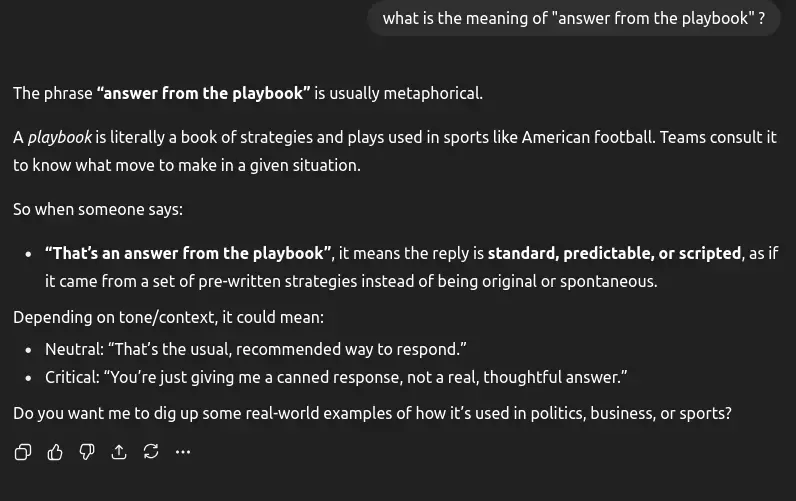Image resolution: width=796 pixels, height=501 pixels.
Task: Click the closing "Do you want me to dig up" question
Action: coord(372,412)
